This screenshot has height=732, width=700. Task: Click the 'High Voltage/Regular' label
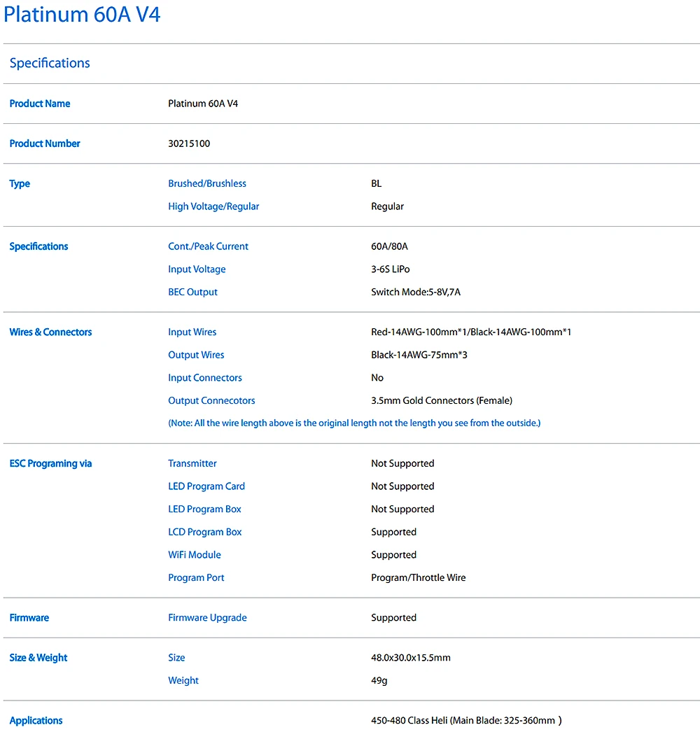pyautogui.click(x=213, y=206)
